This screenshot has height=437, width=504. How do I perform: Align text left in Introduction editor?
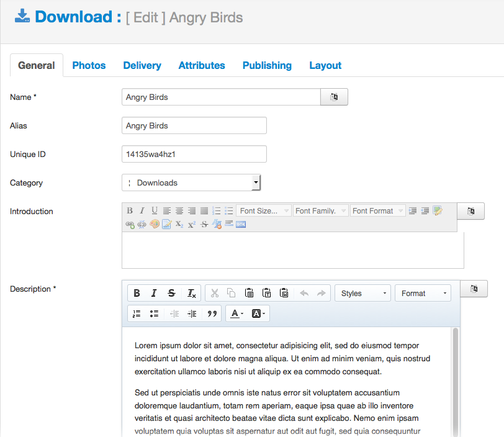[166, 210]
